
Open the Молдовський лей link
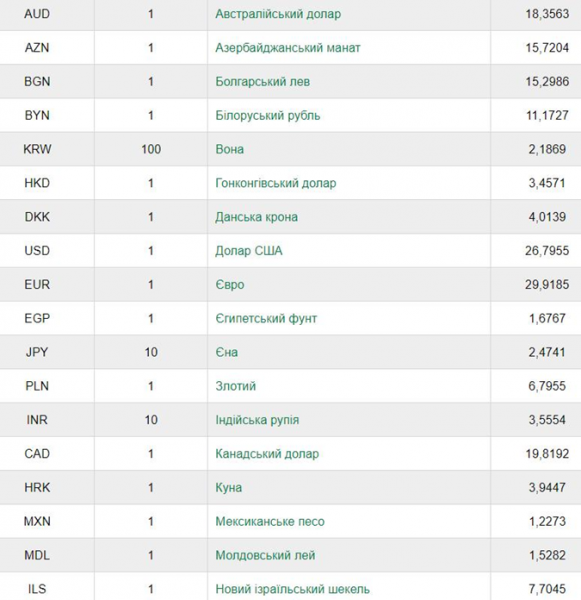tap(265, 555)
